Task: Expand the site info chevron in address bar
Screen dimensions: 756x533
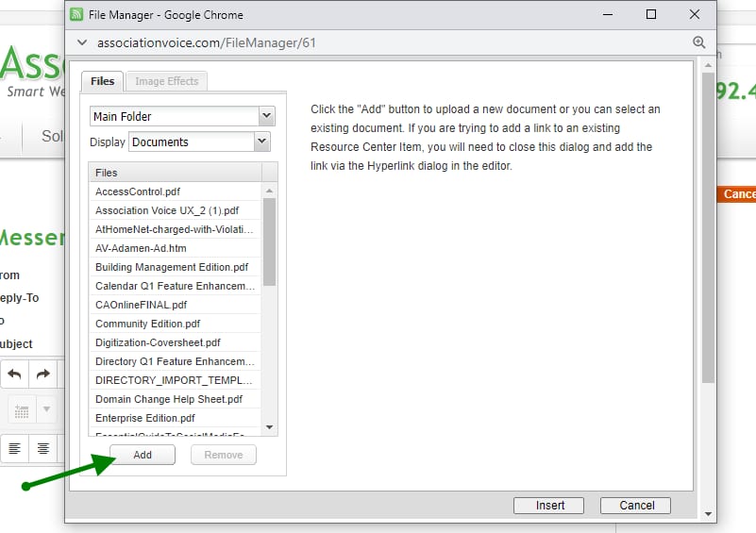Action: [82, 42]
